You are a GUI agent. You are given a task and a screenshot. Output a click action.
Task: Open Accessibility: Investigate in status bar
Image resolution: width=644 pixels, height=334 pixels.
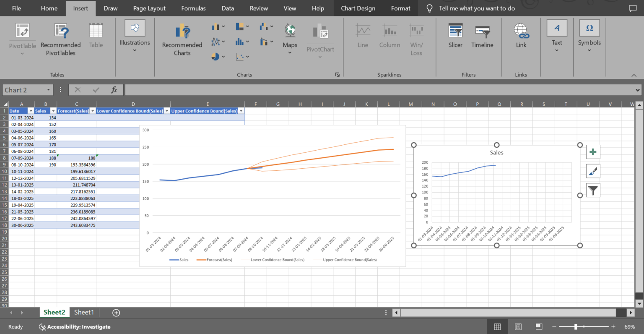point(75,326)
